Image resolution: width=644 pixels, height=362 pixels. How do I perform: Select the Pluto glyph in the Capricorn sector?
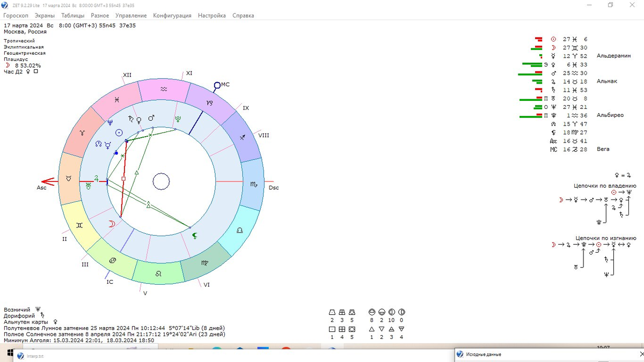(178, 120)
